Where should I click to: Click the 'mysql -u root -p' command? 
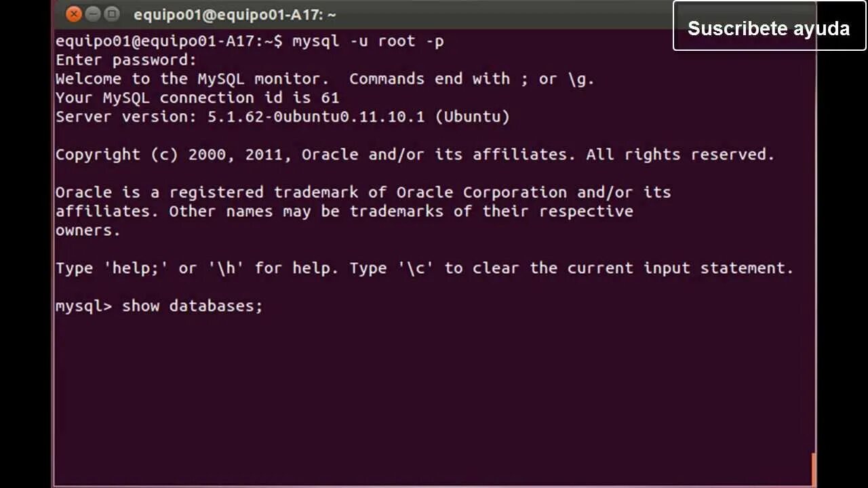pyautogui.click(x=368, y=41)
